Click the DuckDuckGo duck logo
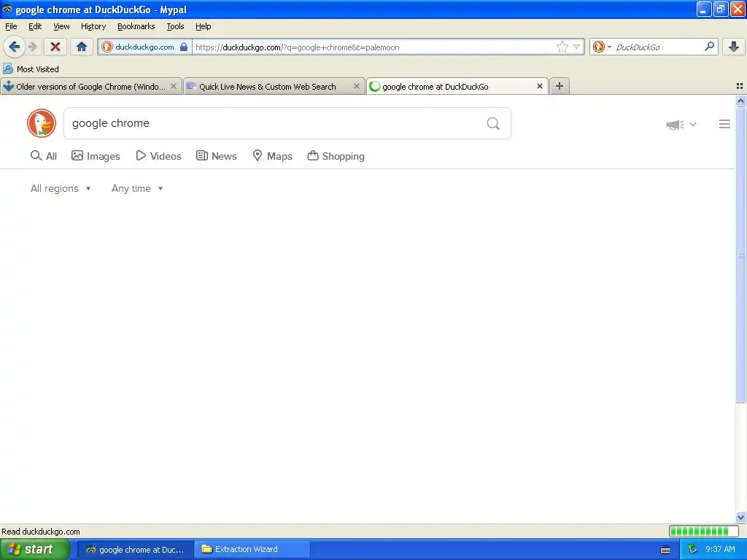The height and width of the screenshot is (560, 747). (x=42, y=123)
